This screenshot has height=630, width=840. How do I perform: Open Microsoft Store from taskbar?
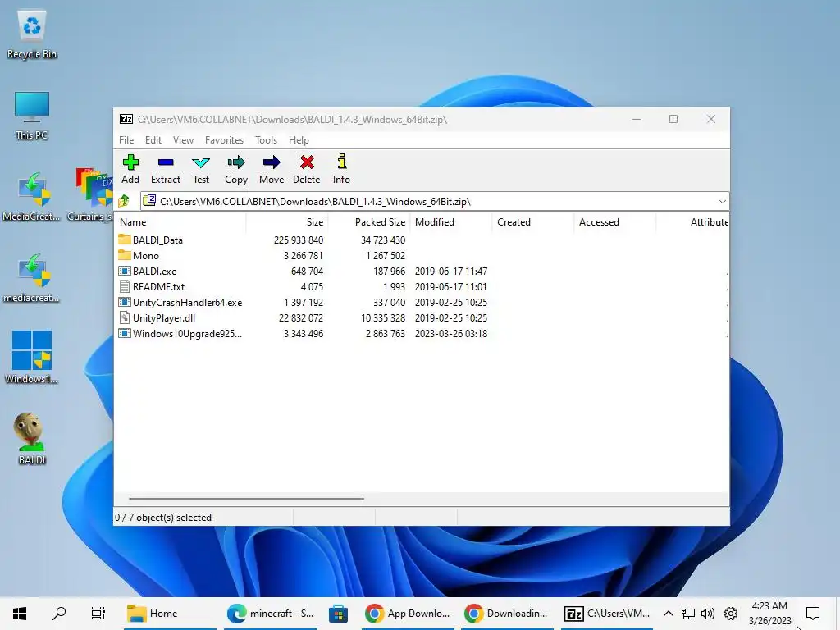click(x=338, y=613)
